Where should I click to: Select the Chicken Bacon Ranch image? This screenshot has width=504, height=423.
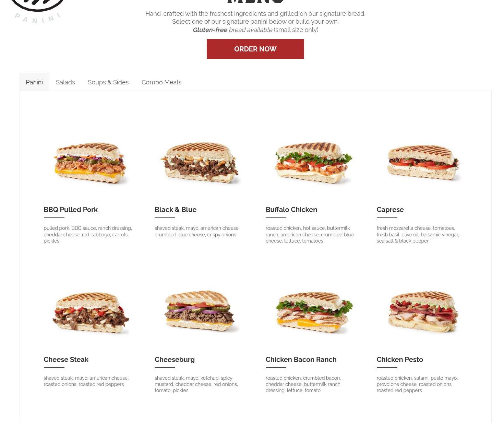tap(313, 313)
